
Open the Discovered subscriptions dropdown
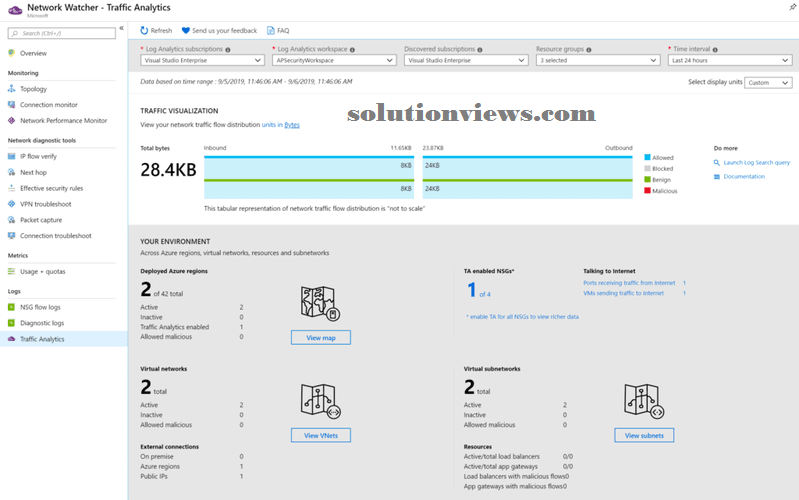(466, 60)
